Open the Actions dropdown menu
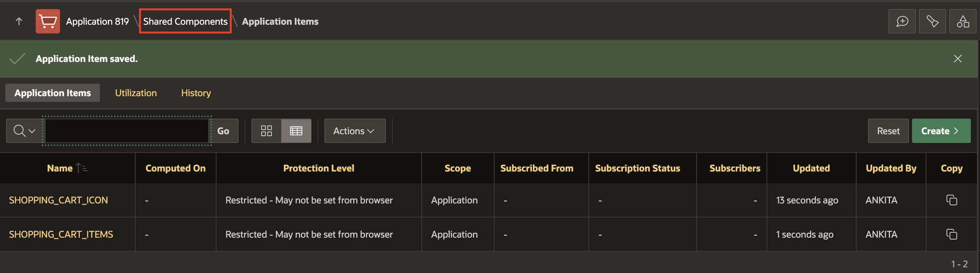Screen dimensions: 980x273 pos(354,131)
